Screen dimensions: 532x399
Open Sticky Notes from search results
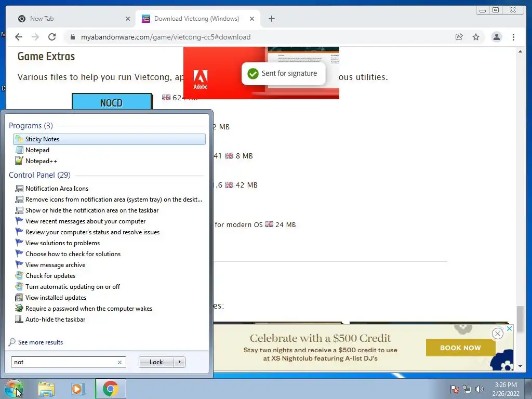point(109,139)
